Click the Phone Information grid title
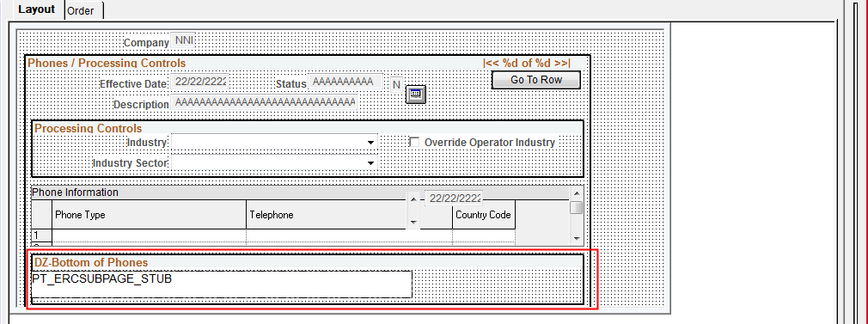 click(x=75, y=193)
